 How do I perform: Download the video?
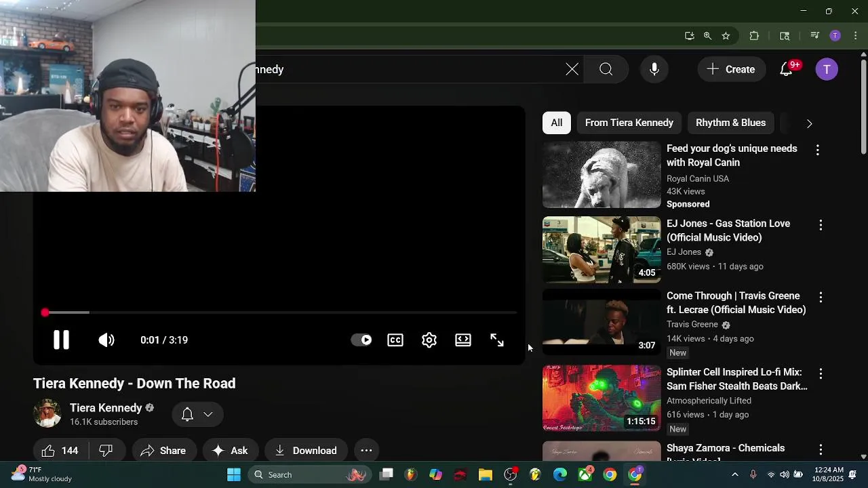coord(305,451)
